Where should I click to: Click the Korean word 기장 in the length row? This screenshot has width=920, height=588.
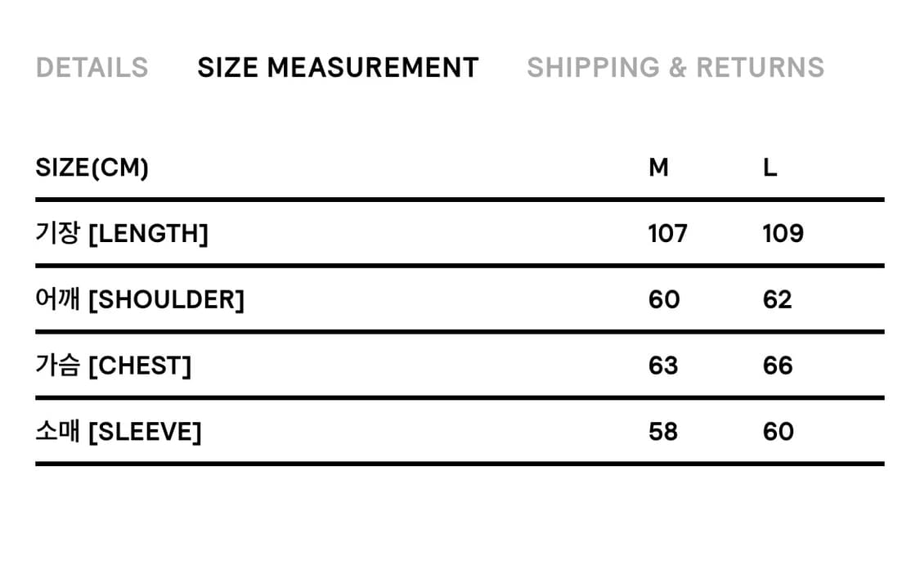(57, 234)
